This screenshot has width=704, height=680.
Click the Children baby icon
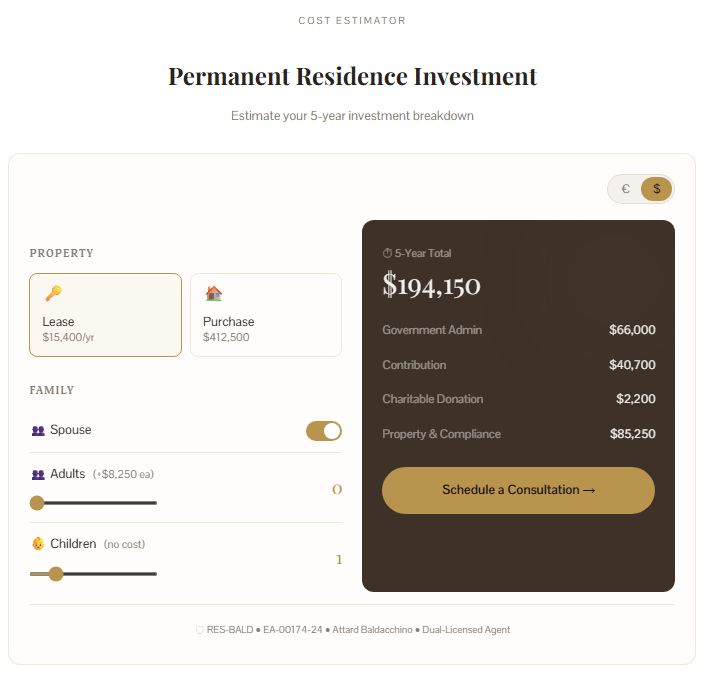click(x=38, y=545)
